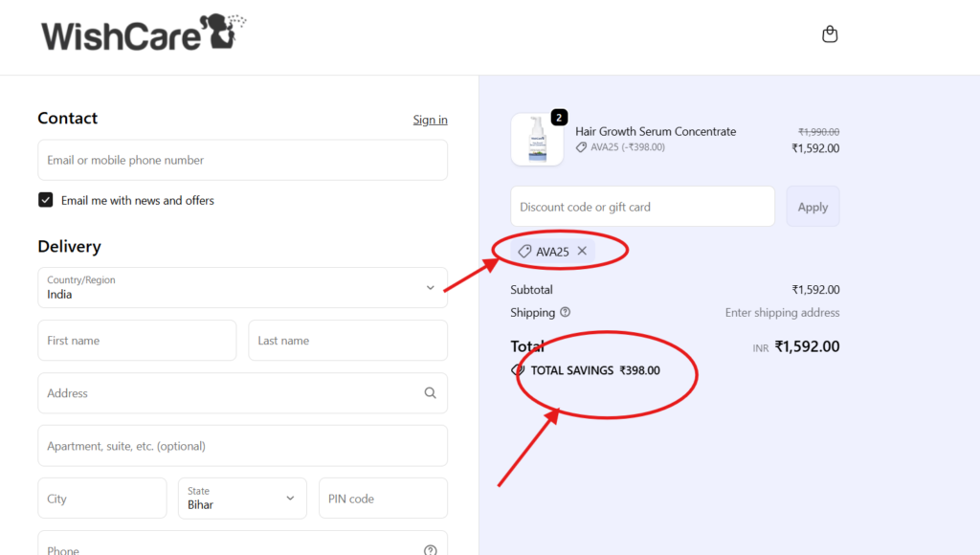Screen dimensions: 980x555
Task: Focus the City field
Action: 101,499
